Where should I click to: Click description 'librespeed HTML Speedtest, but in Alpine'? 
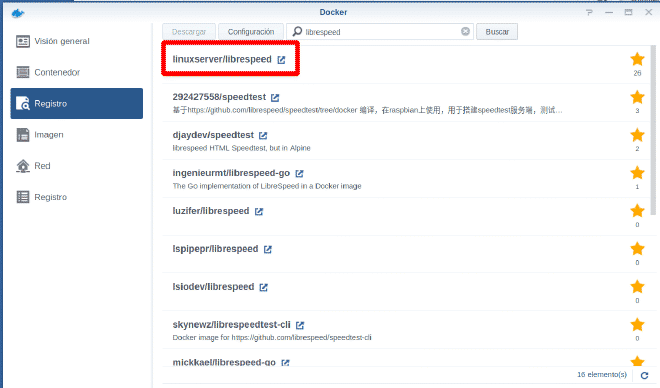(242, 148)
